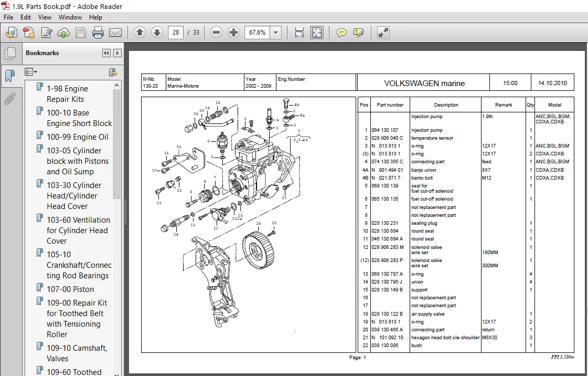Zoom out with the minus button

(217, 33)
